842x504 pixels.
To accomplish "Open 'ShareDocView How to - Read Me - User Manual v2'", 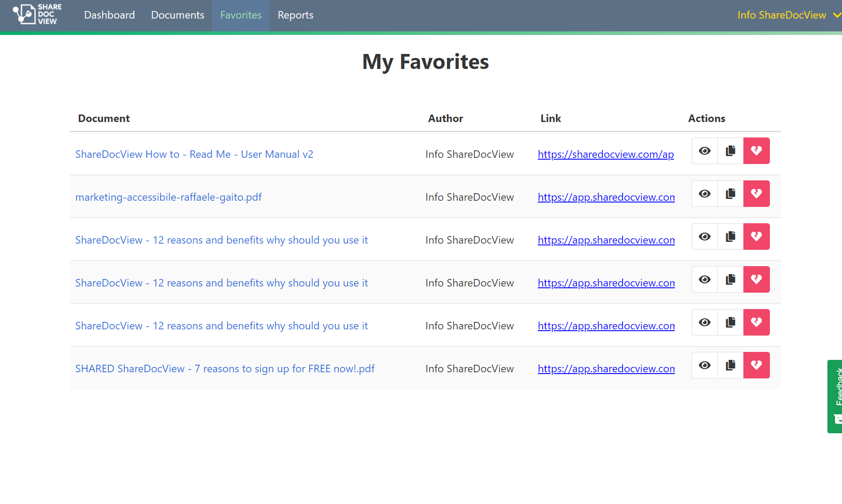I will (x=194, y=154).
